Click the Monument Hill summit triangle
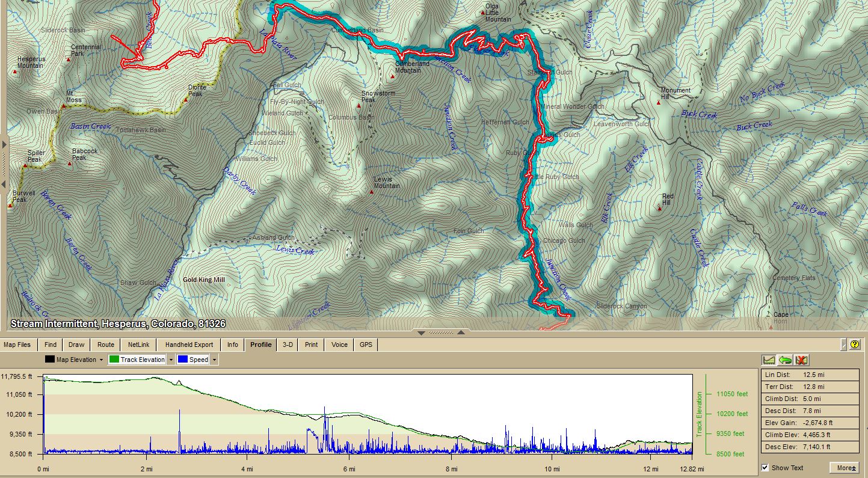The image size is (868, 478). click(x=659, y=103)
